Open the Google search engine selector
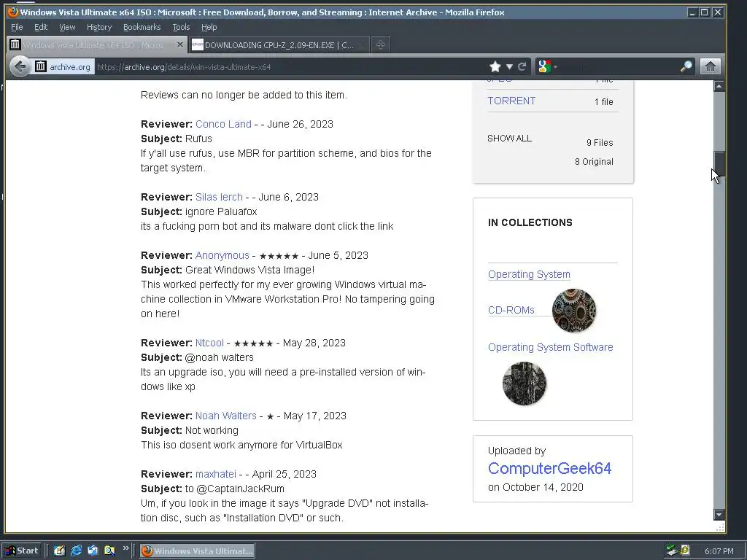 click(546, 66)
